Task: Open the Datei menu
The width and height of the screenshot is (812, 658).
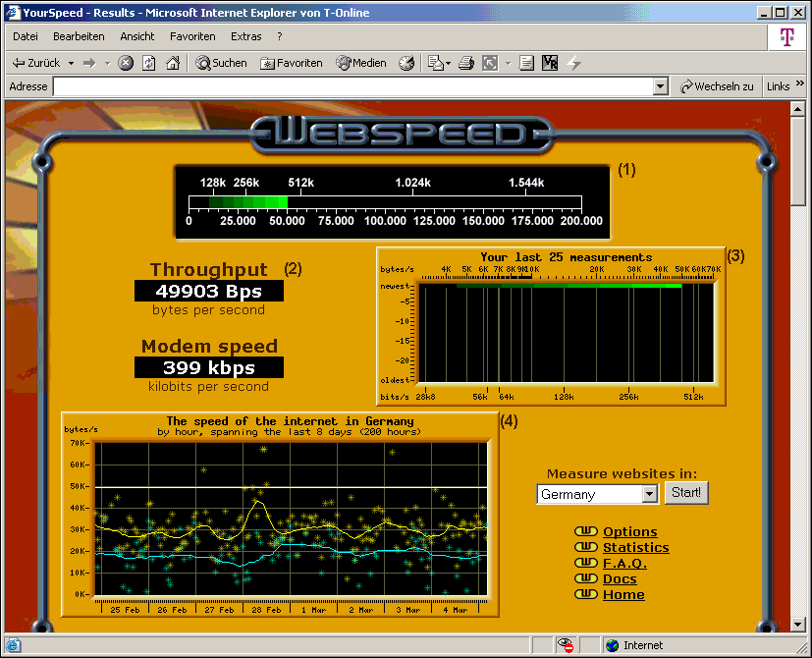Action: [26, 36]
